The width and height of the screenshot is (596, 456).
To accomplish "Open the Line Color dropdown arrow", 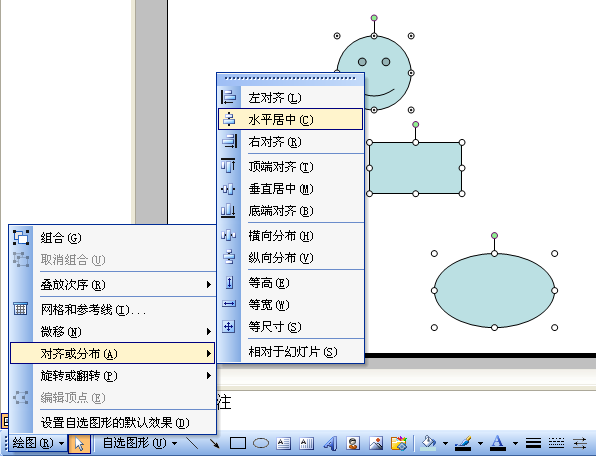I will 480,443.
